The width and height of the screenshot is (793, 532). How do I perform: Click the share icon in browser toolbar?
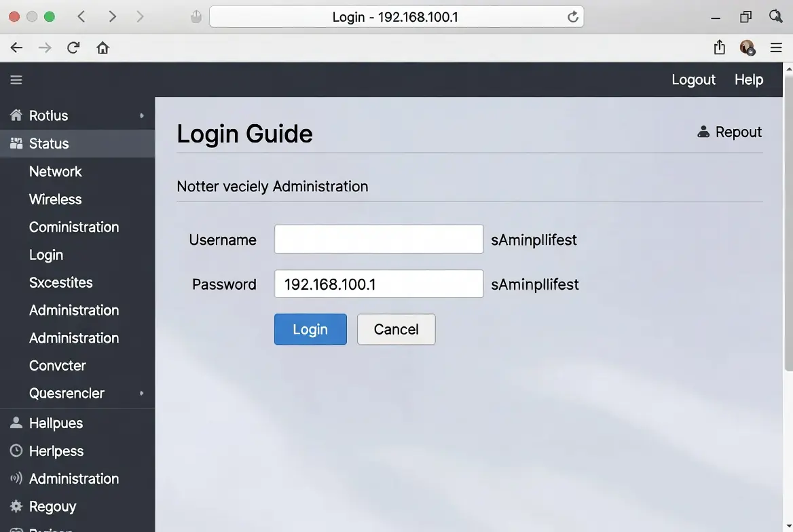pyautogui.click(x=719, y=47)
